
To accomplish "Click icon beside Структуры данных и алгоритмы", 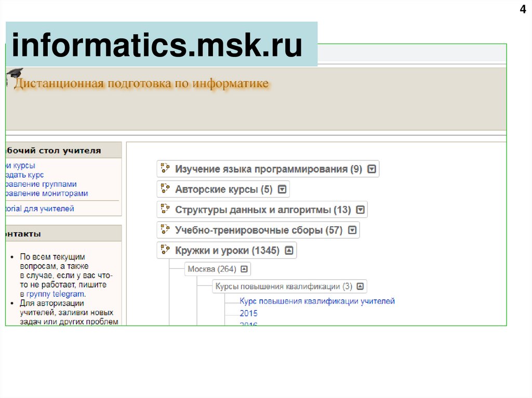I will coord(165,209).
